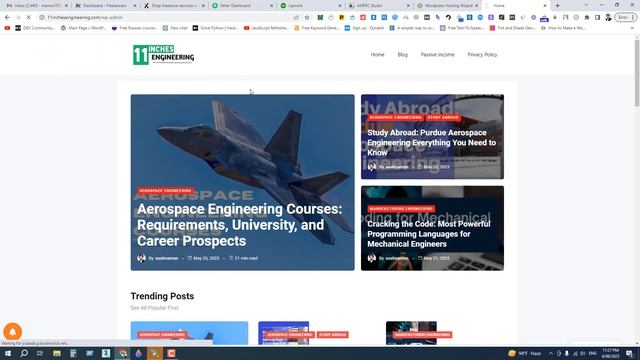This screenshot has height=360, width=640.
Task: Open the Home nav menu item
Action: point(377,55)
